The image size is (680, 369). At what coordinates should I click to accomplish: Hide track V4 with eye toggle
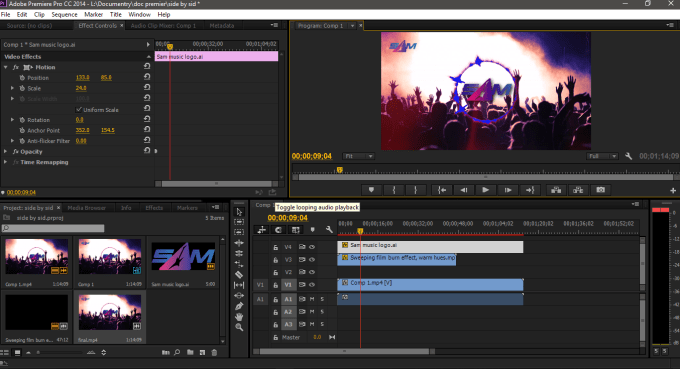pos(312,247)
